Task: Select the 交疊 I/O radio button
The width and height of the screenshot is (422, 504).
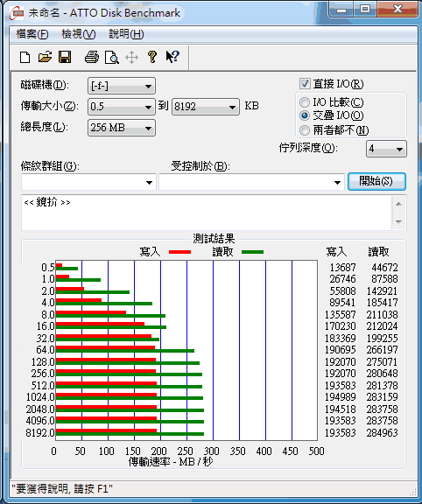Action: (305, 115)
